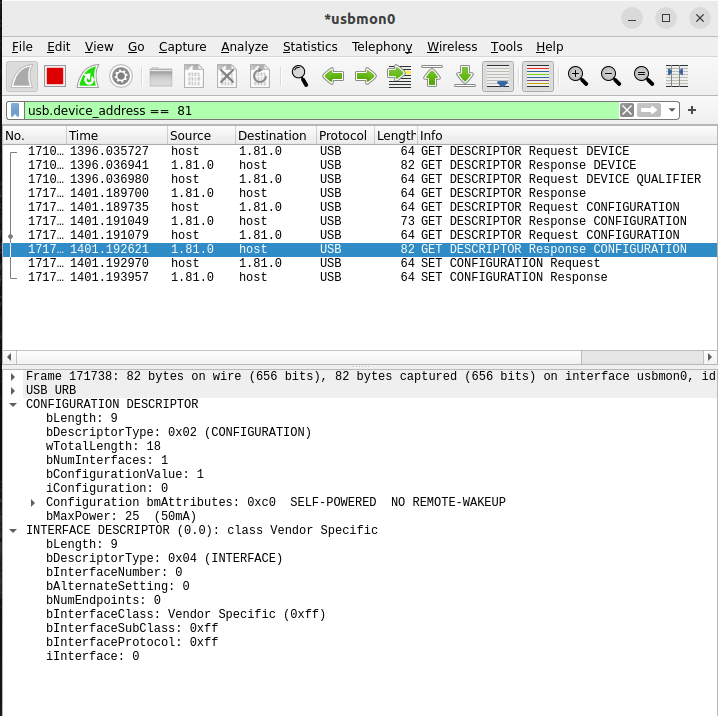Jump to the last packet icon
This screenshot has height=716, width=718.
click(465, 76)
